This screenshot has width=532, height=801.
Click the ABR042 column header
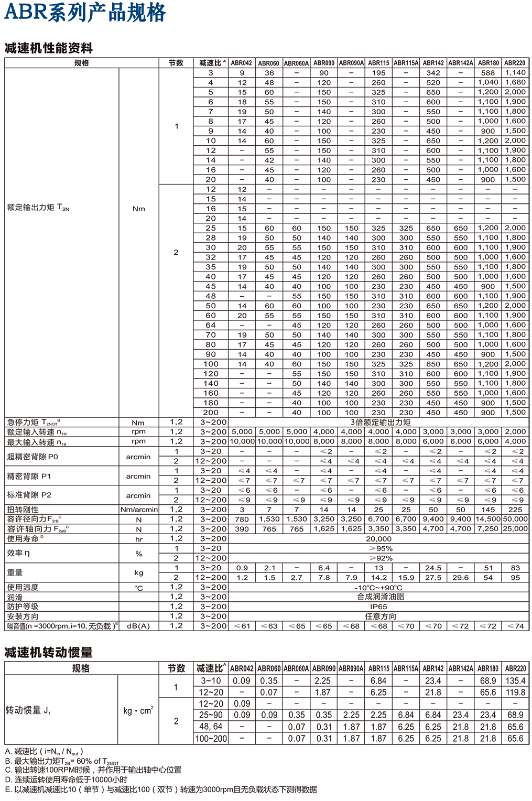(241, 64)
